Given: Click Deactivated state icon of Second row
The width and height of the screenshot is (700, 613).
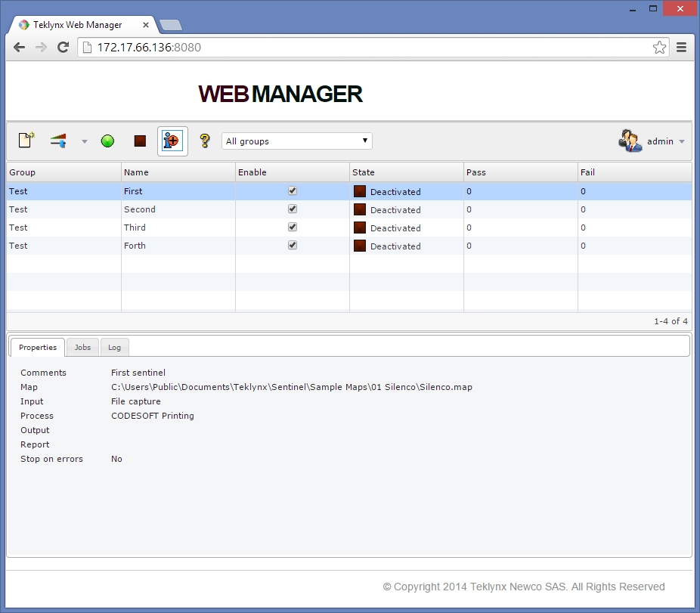Looking at the screenshot, I should point(359,209).
